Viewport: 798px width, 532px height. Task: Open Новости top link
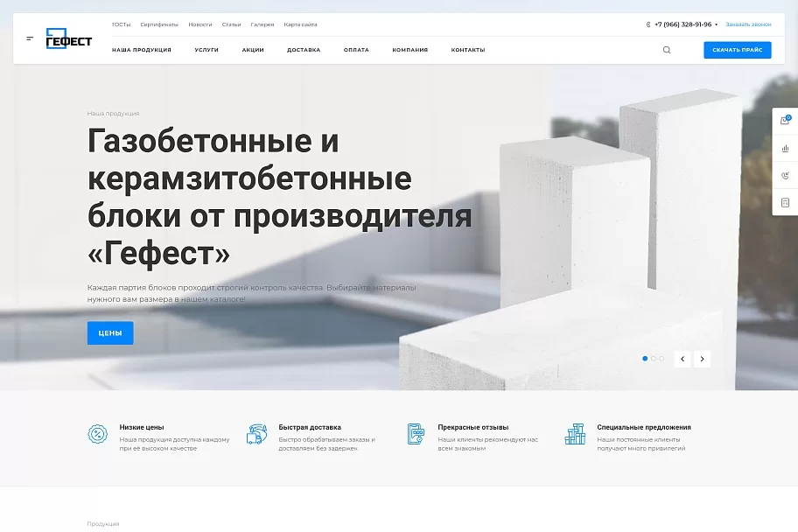(x=200, y=24)
